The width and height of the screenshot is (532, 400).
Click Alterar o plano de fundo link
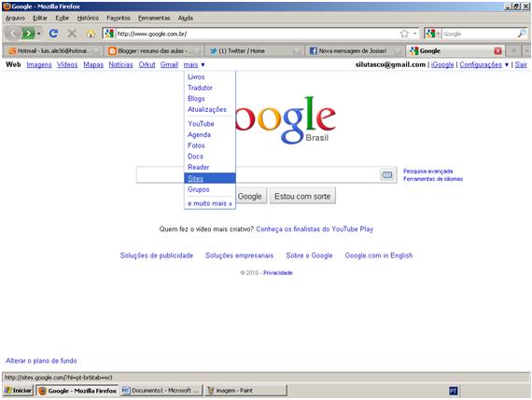[41, 361]
